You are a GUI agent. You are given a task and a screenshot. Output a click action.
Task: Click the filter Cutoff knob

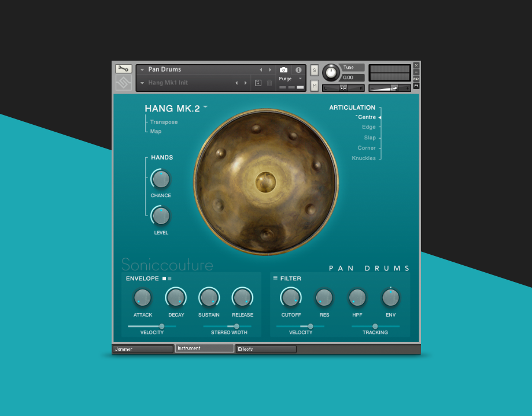[291, 298]
